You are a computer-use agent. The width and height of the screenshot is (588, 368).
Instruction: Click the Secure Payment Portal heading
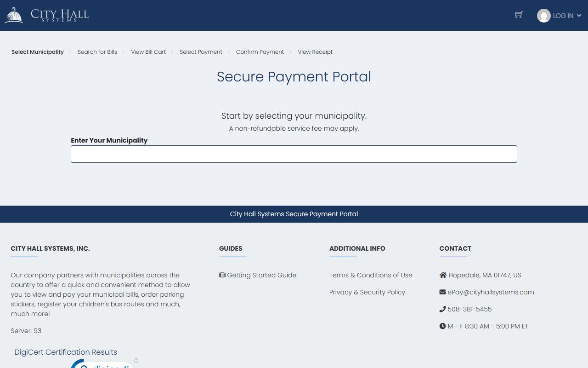tap(294, 77)
